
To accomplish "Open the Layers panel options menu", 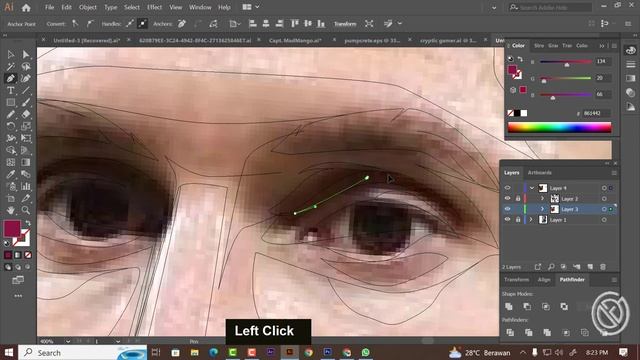I will [x=614, y=173].
